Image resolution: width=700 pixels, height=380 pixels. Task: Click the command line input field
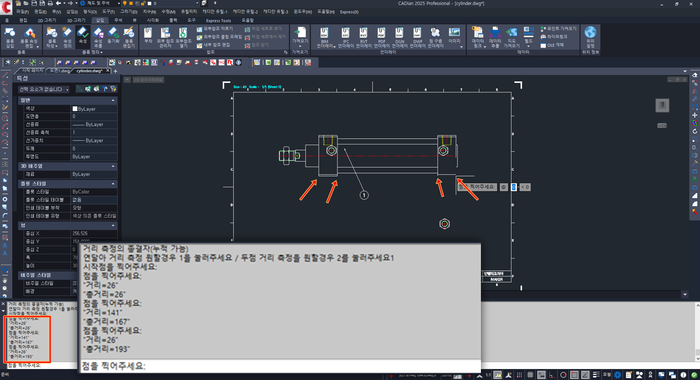pyautogui.click(x=281, y=366)
